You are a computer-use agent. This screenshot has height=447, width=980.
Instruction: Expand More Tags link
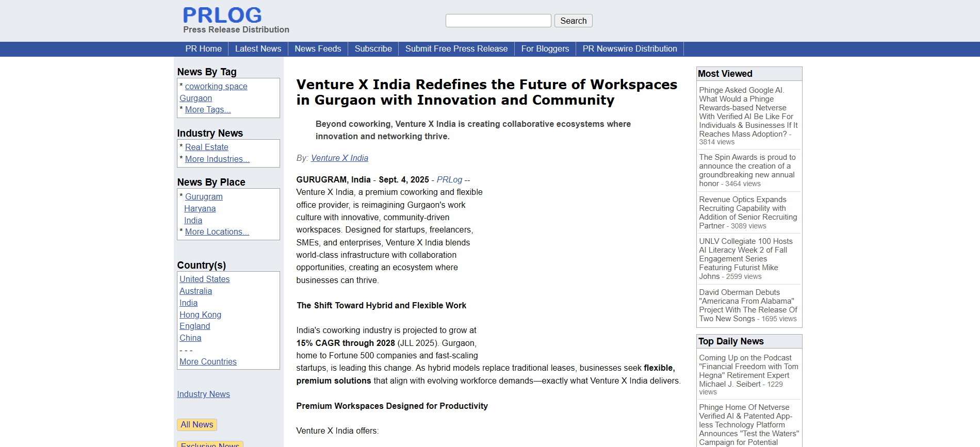point(207,110)
